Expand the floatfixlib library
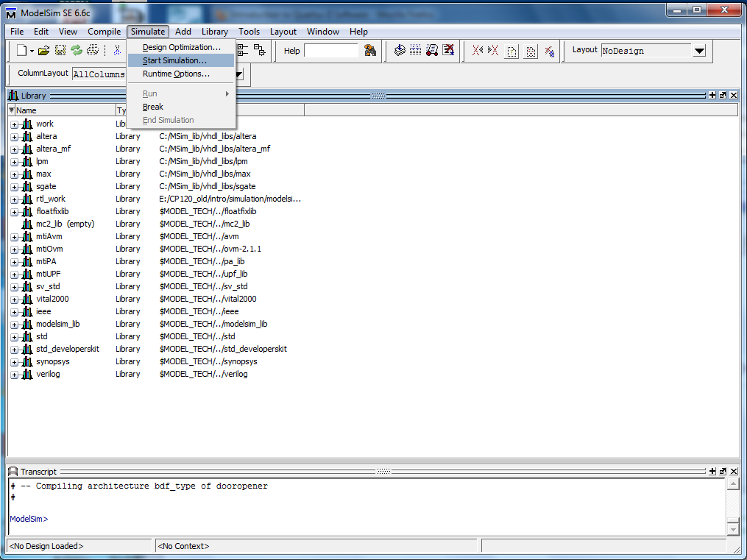The width and height of the screenshot is (747, 560). point(14,212)
